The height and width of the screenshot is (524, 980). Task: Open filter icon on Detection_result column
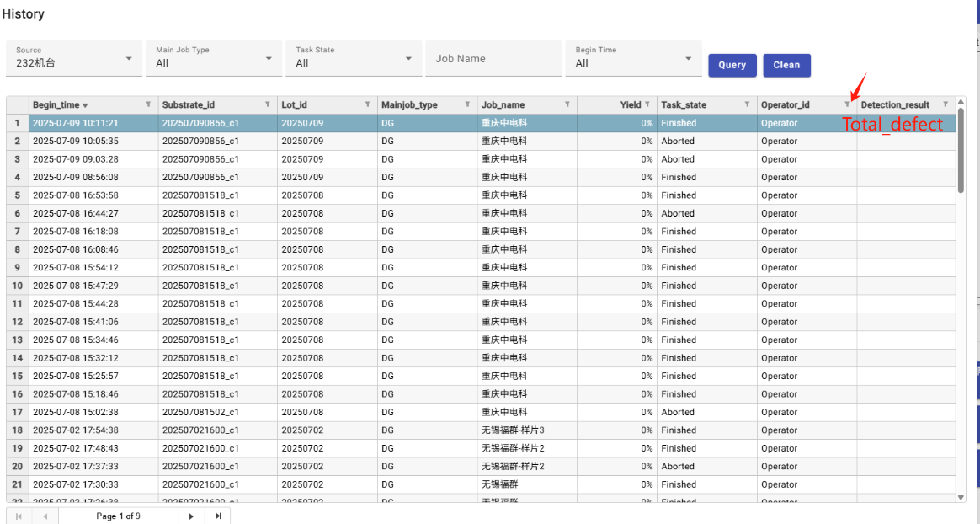[x=945, y=104]
